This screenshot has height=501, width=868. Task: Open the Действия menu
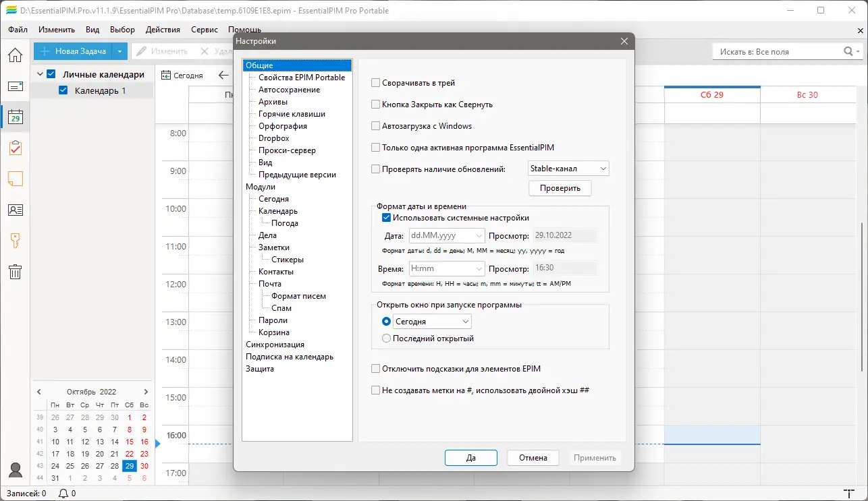coord(163,30)
